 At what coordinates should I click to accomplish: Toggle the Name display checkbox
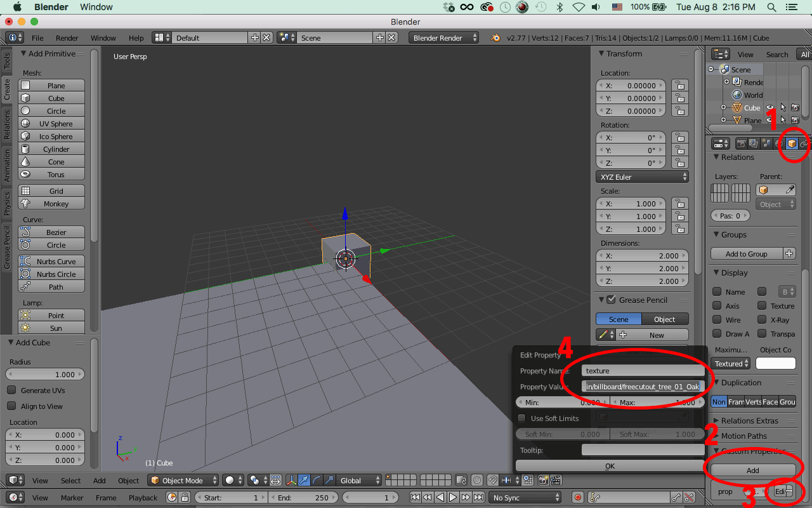(x=717, y=291)
